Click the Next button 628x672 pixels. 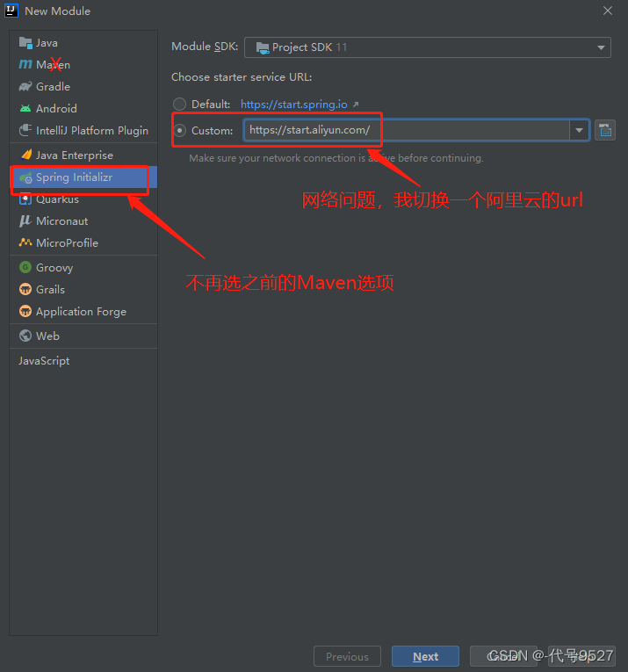[425, 656]
